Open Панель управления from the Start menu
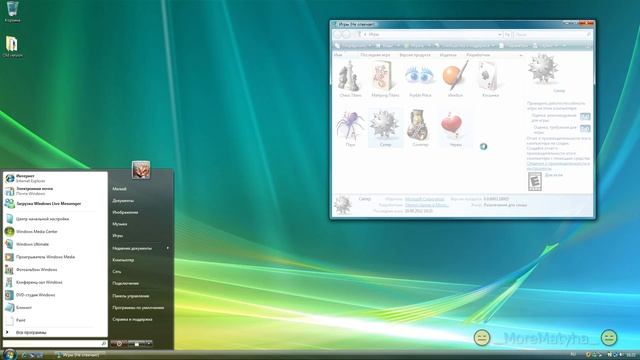This screenshot has height=360, width=640. point(131,296)
